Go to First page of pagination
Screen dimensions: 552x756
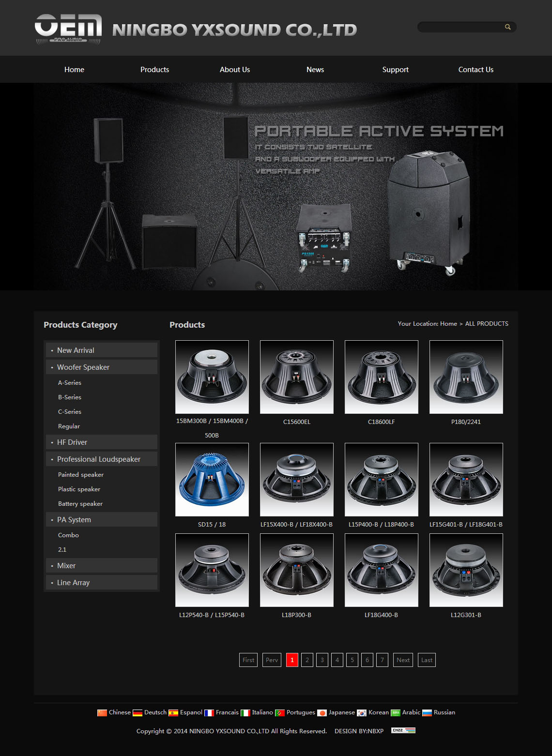click(248, 660)
